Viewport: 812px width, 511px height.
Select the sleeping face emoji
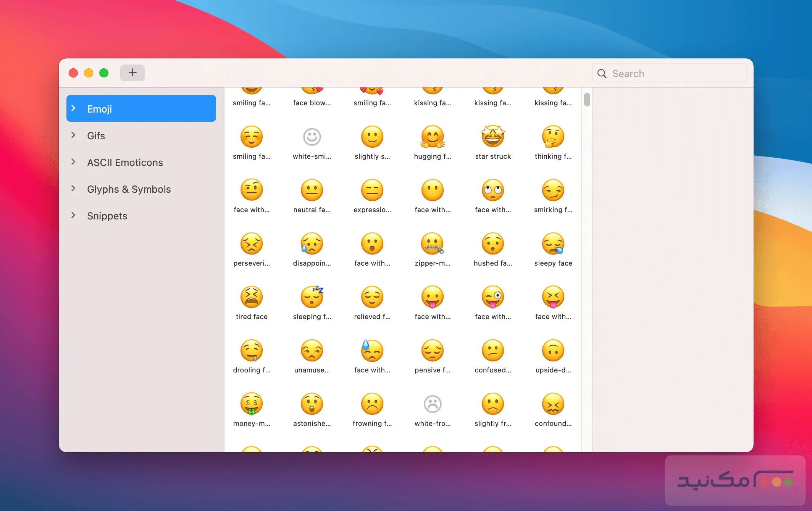(312, 297)
